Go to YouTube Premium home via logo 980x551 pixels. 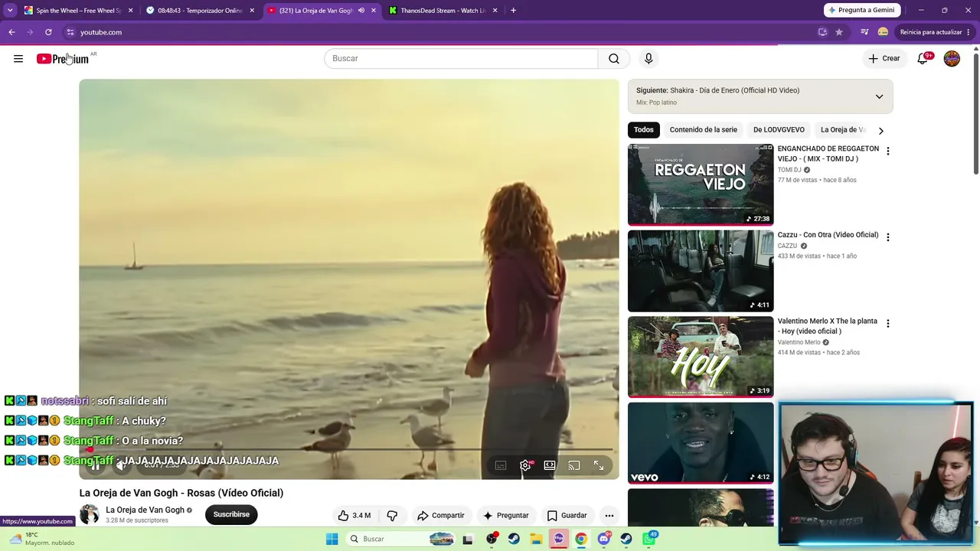[x=63, y=59]
